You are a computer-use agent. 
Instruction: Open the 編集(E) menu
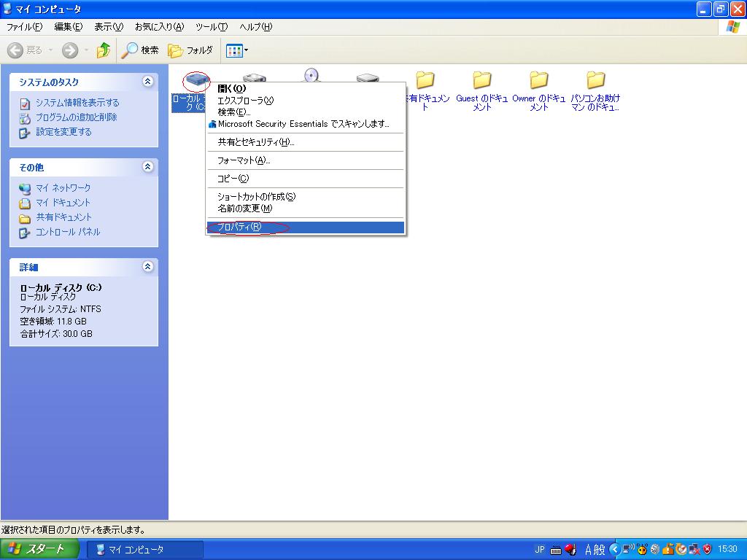point(68,27)
